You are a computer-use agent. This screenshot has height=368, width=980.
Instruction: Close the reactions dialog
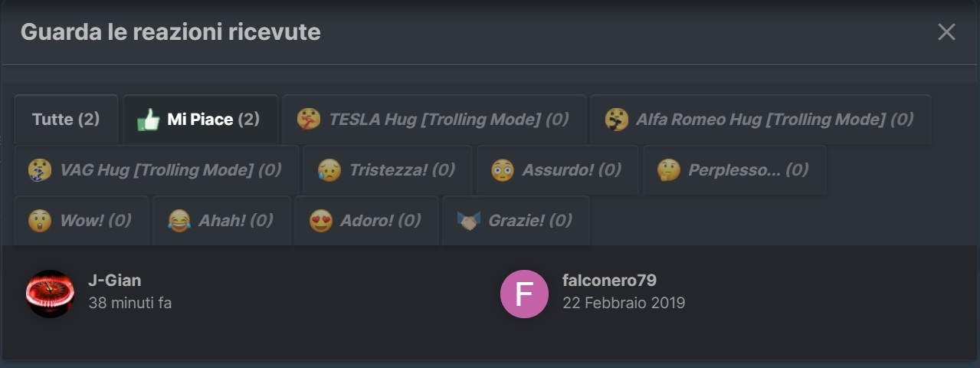tap(946, 31)
